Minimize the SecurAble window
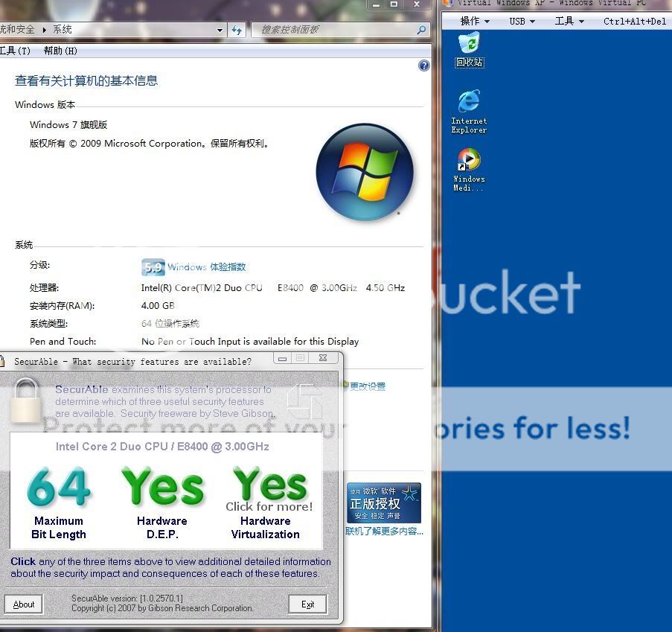The image size is (672, 632). pyautogui.click(x=283, y=359)
